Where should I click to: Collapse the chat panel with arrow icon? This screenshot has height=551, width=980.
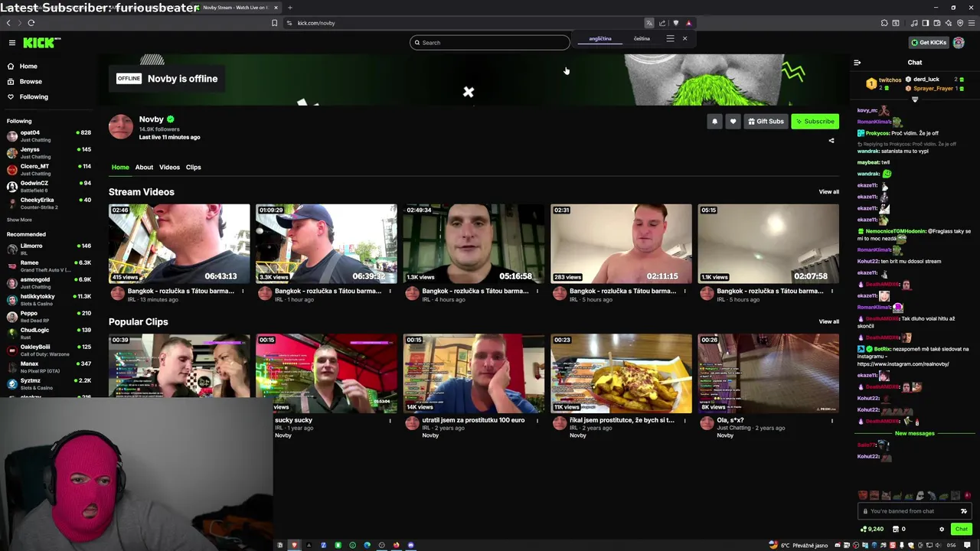857,63
